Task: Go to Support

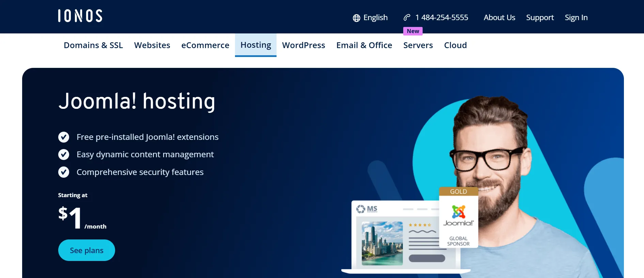Action: click(540, 18)
